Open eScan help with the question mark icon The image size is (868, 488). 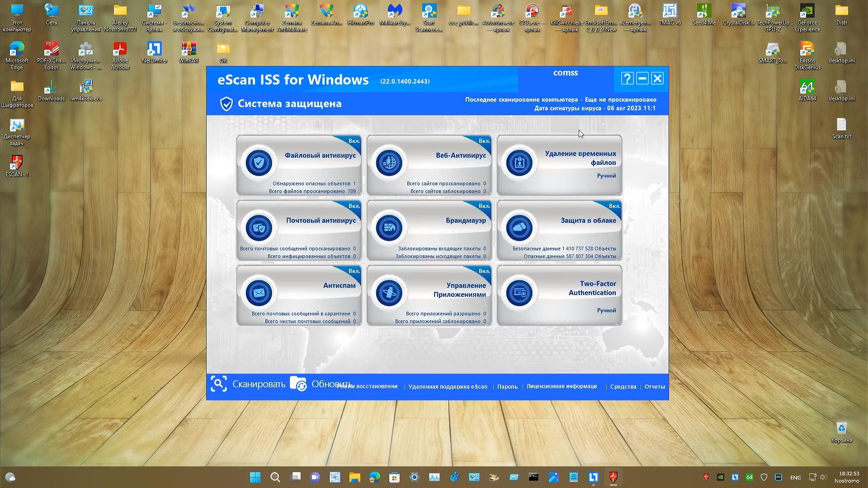(x=627, y=78)
